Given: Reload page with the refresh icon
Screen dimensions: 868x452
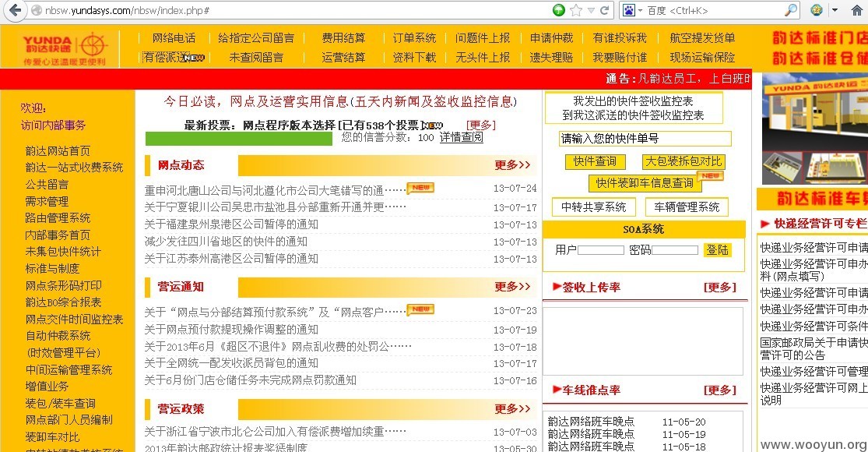Looking at the screenshot, I should pyautogui.click(x=604, y=10).
